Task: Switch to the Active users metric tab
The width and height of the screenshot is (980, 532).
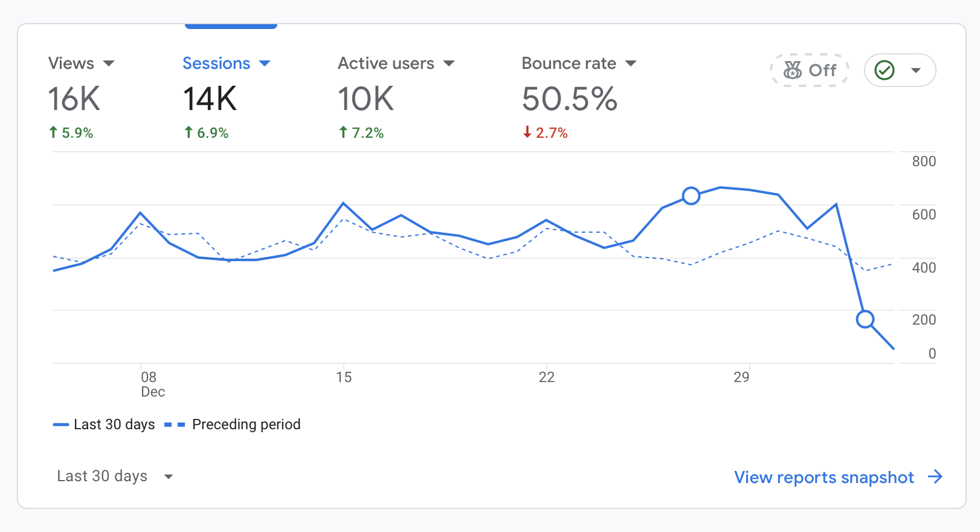Action: pos(387,97)
